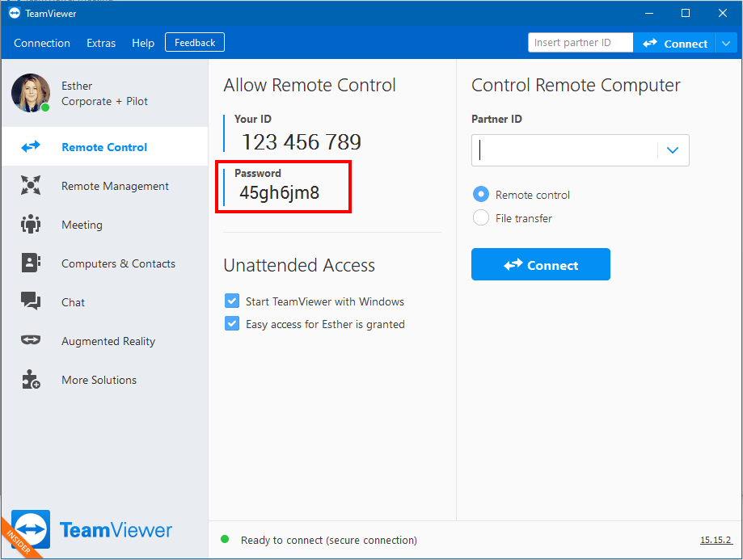Expand the Partner ID history dropdown

click(x=673, y=150)
